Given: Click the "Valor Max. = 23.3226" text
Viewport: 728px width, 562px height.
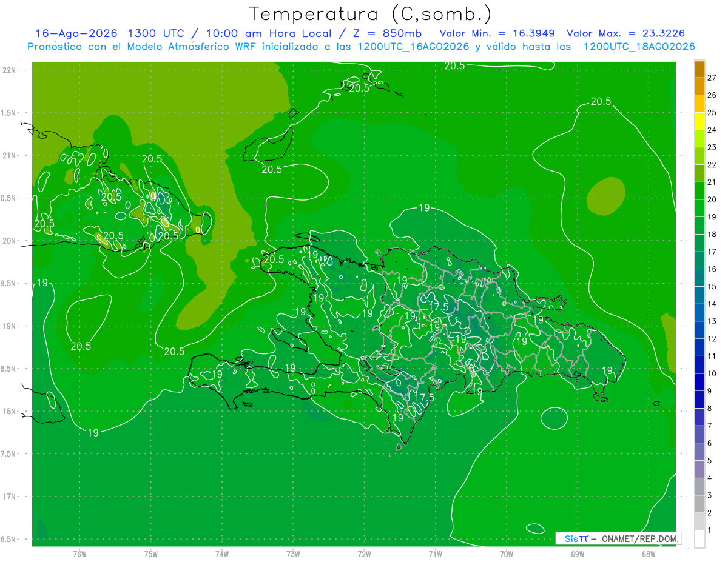Looking at the screenshot, I should 625,33.
